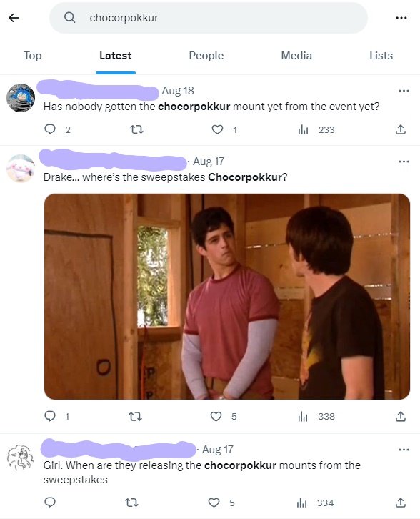This screenshot has width=420, height=519.
Task: Share the tweet with 334 views
Action: pos(401,503)
